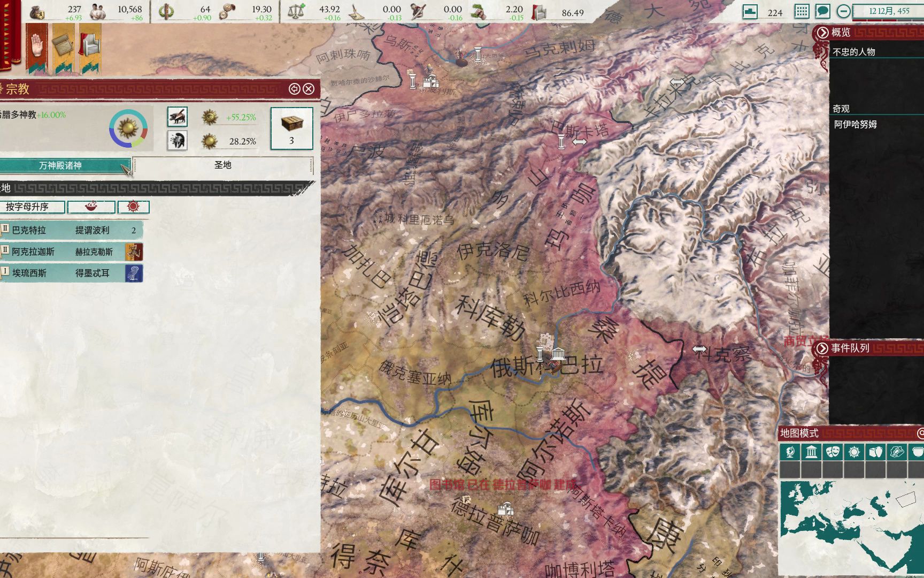Click the gold treasury coin-sack icon
The width and height of the screenshot is (924, 578).
[x=37, y=12]
